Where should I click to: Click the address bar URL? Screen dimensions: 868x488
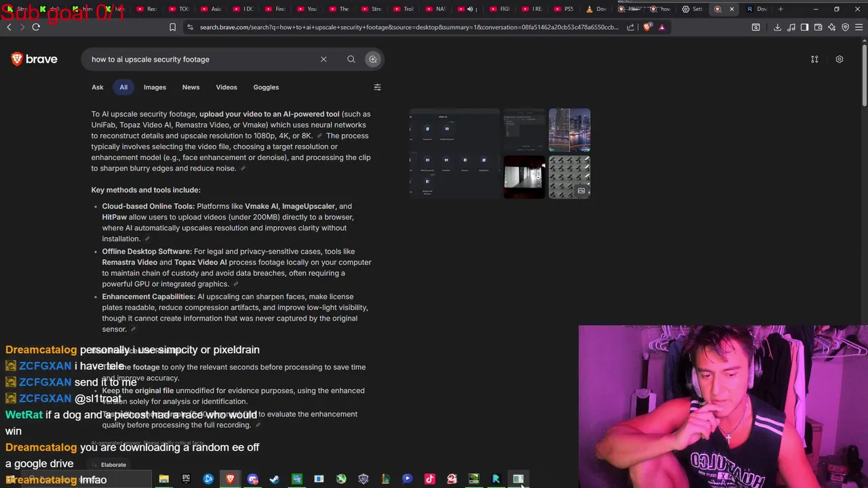408,27
